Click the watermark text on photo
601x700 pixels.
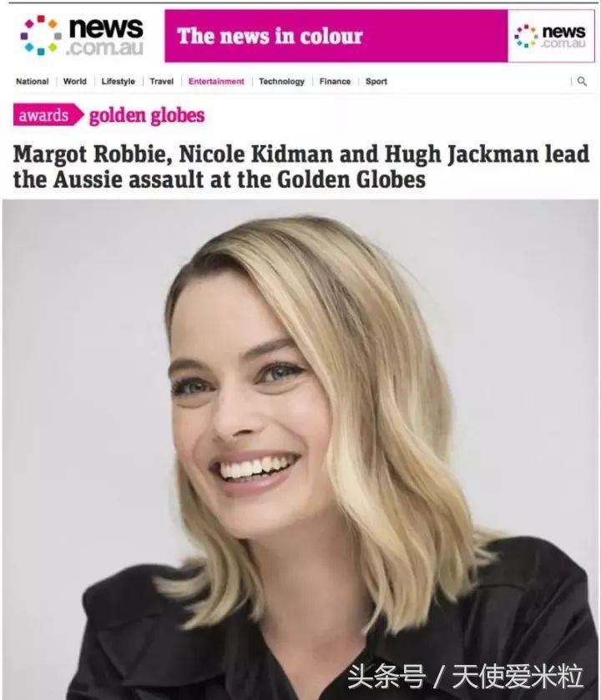point(465,677)
